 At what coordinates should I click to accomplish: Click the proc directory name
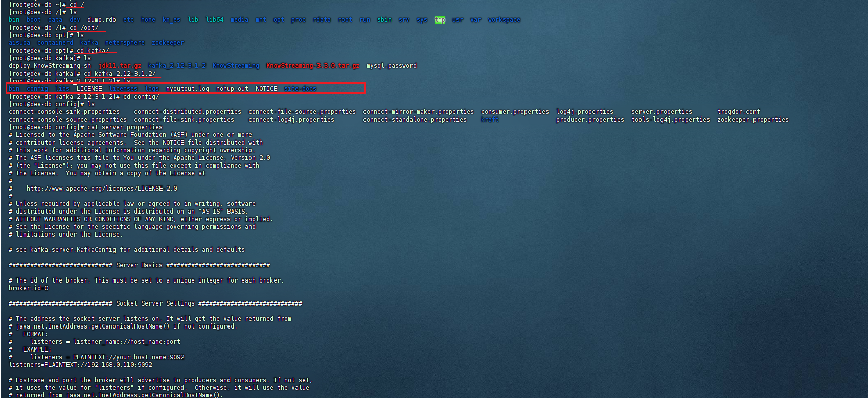click(299, 20)
